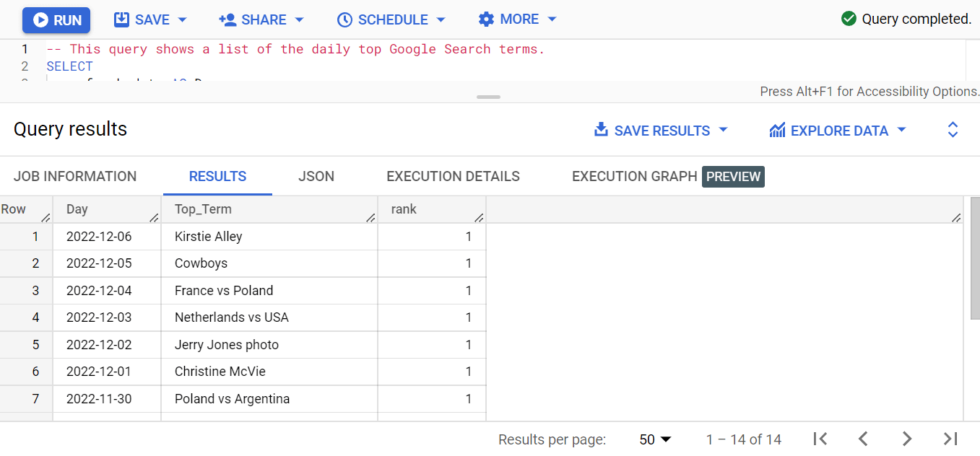Click the Run button
Viewport: 980px width, 456px height.
pos(56,19)
